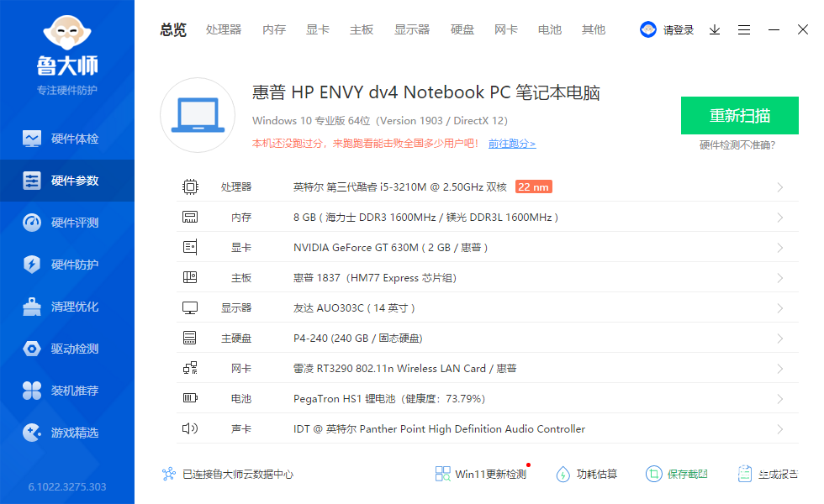Switch to the top 内存 tab
The image size is (824, 504).
274,29
